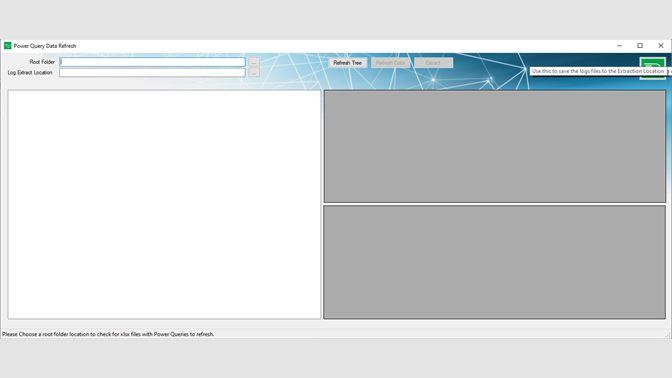Focus the Log Extract Location field
This screenshot has height=378, width=672.
pos(153,72)
